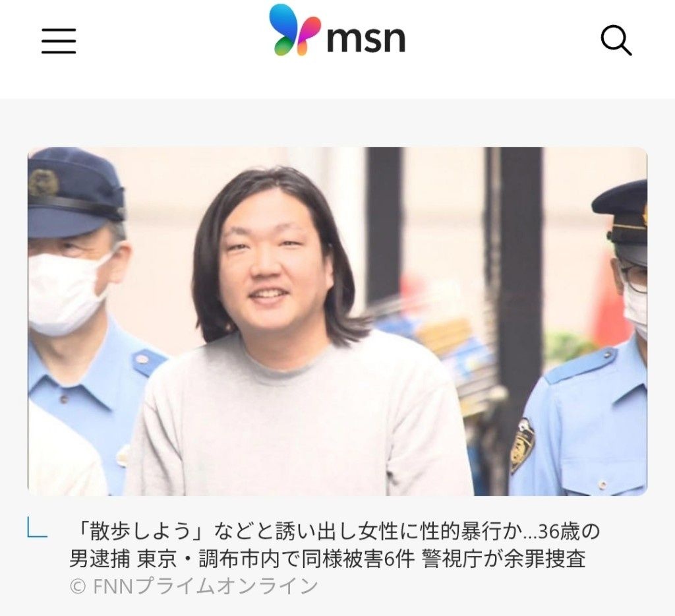Viewport: 675px width, 616px height.
Task: Click the police badge on officer's sleeve
Action: click(523, 446)
